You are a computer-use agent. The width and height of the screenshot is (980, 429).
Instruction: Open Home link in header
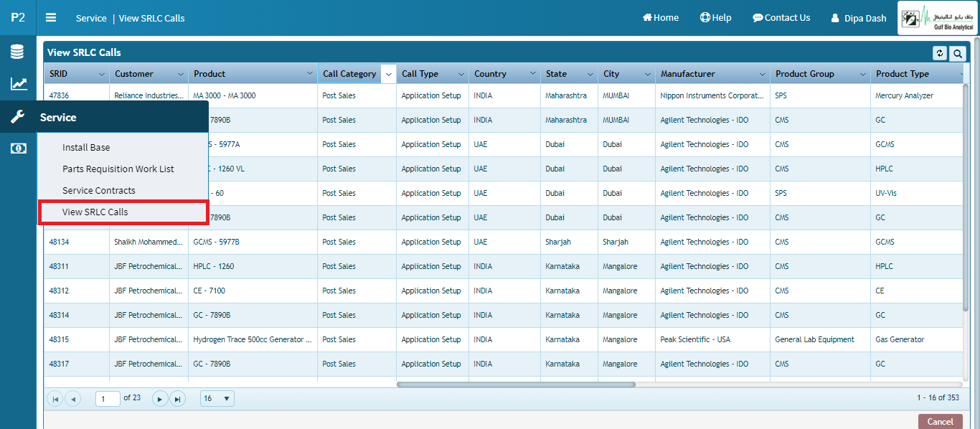pyautogui.click(x=661, y=17)
